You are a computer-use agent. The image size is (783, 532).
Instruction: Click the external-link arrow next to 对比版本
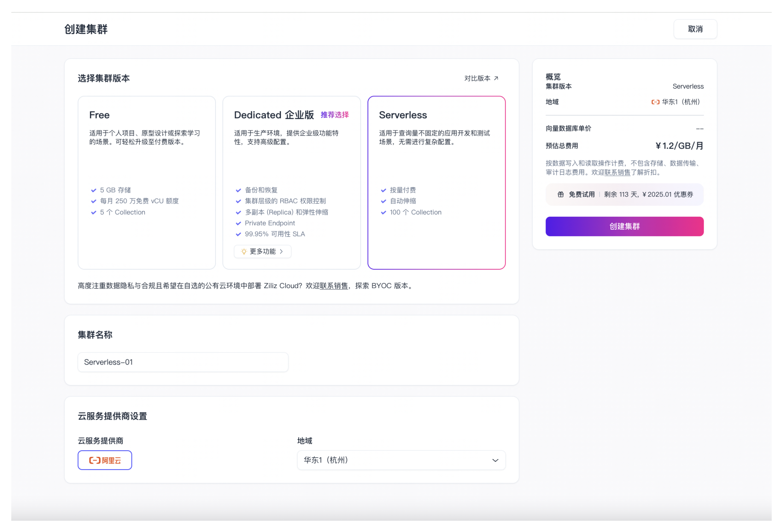pos(496,78)
